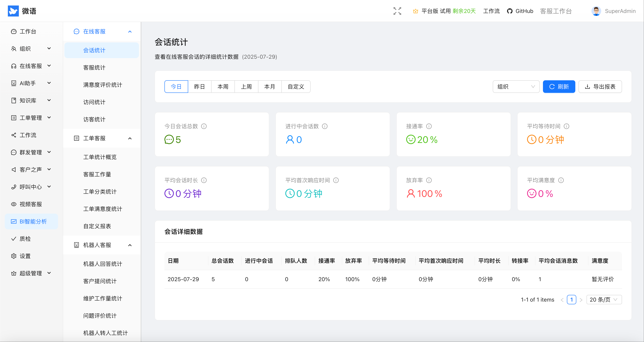Click the 导出报表 export button
Image resolution: width=644 pixels, height=342 pixels.
click(600, 87)
